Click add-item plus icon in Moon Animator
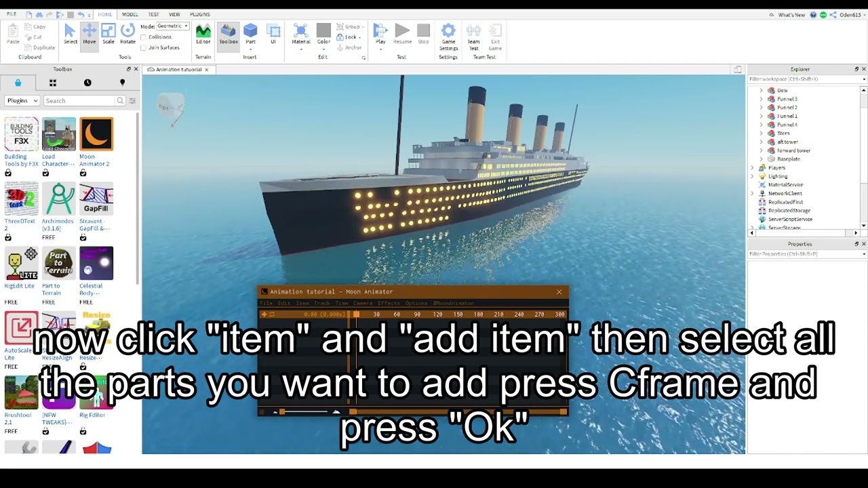Image resolution: width=868 pixels, height=488 pixels. pyautogui.click(x=264, y=314)
